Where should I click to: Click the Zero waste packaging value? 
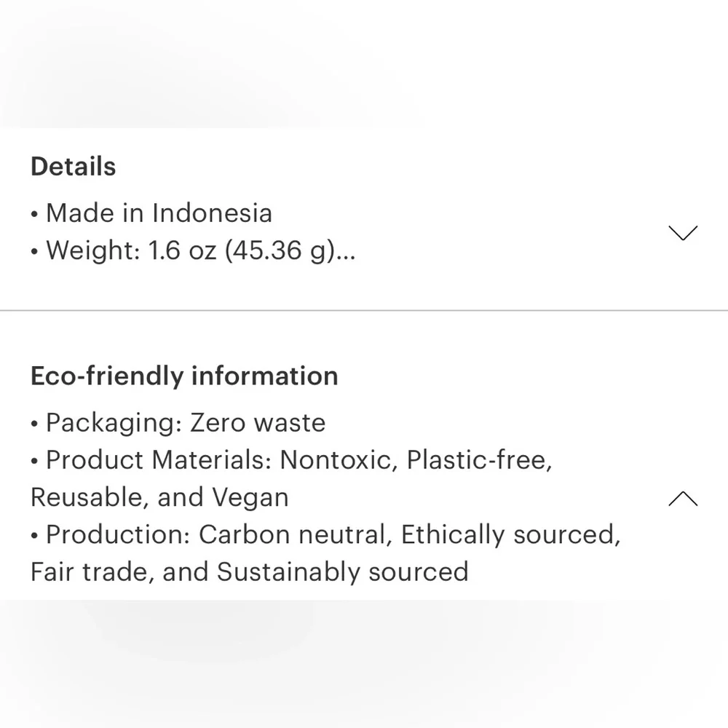pos(258,422)
